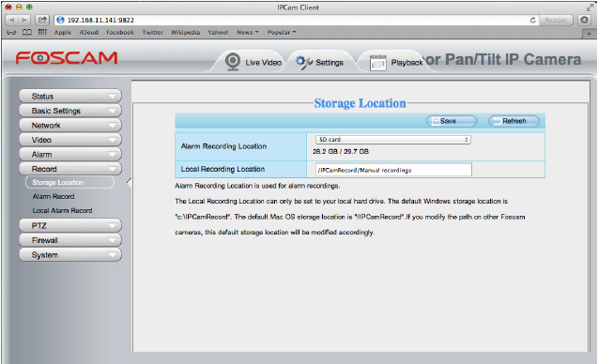Open the bookmarks book icon
The height and width of the screenshot is (364, 598).
pos(27,33)
